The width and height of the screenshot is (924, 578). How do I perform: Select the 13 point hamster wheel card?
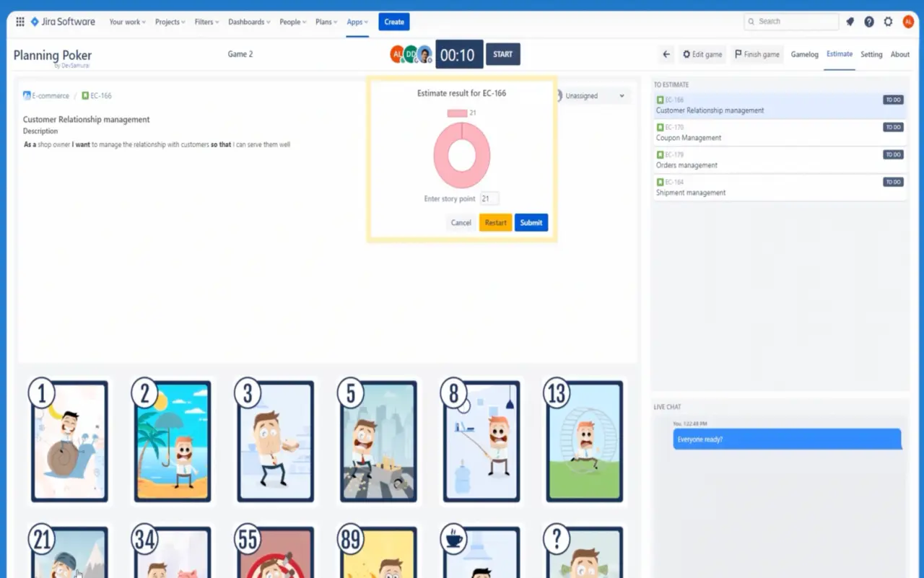(x=584, y=442)
